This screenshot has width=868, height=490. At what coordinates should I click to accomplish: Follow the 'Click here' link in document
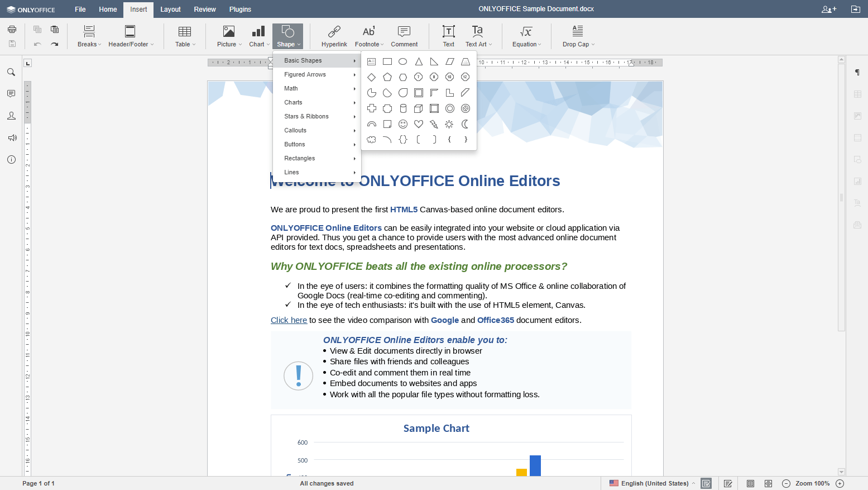point(289,320)
